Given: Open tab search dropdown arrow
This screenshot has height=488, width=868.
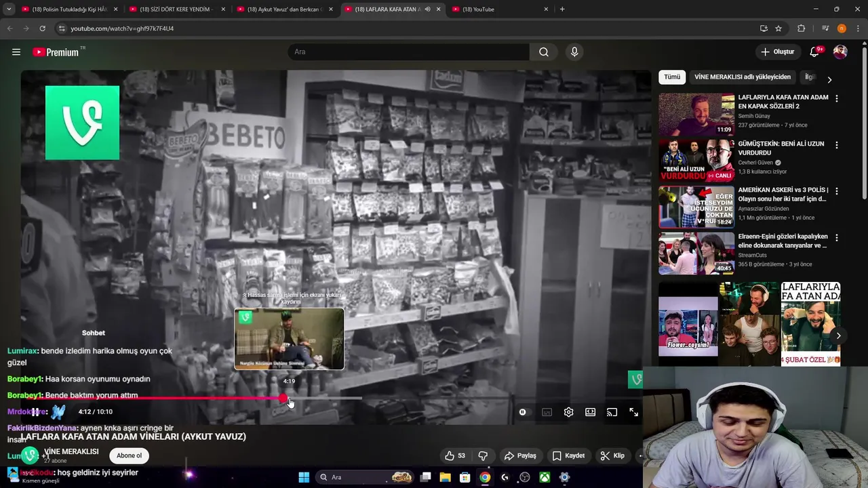Looking at the screenshot, I should click(x=9, y=9).
